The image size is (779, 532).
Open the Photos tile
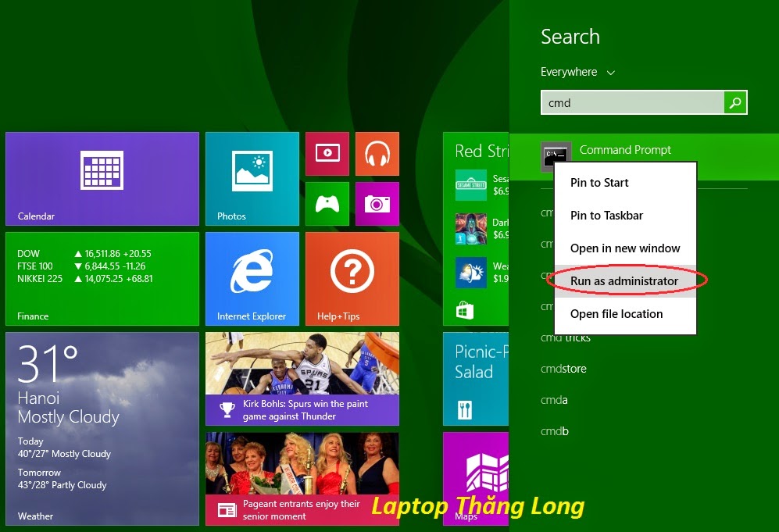[x=252, y=179]
